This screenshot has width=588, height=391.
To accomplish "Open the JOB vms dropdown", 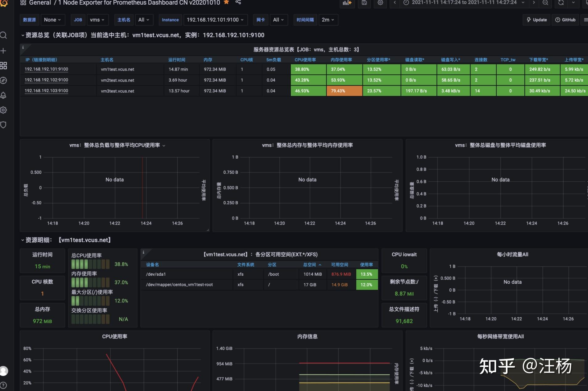I will pyautogui.click(x=97, y=20).
